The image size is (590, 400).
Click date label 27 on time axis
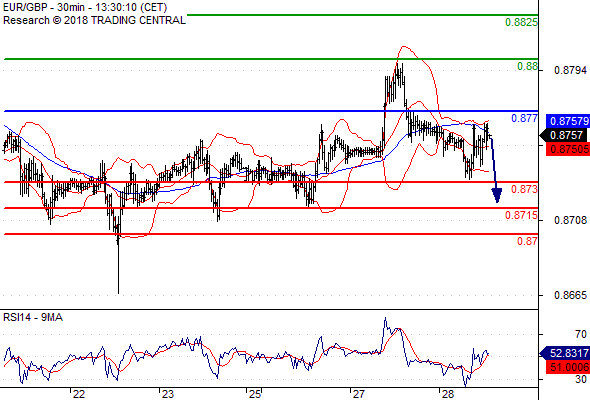tap(359, 394)
